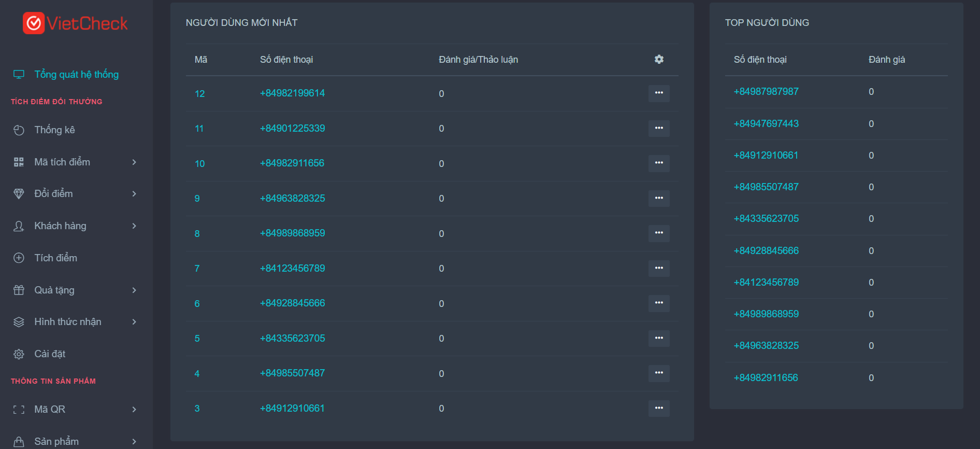Open the more options for user 9

point(659,198)
